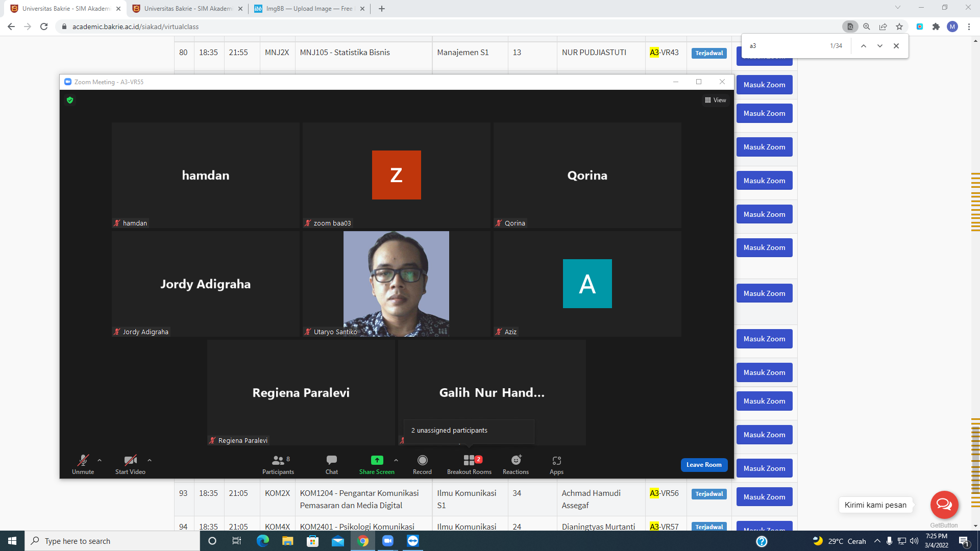Expand video options arrow next to Start Video

(150, 460)
